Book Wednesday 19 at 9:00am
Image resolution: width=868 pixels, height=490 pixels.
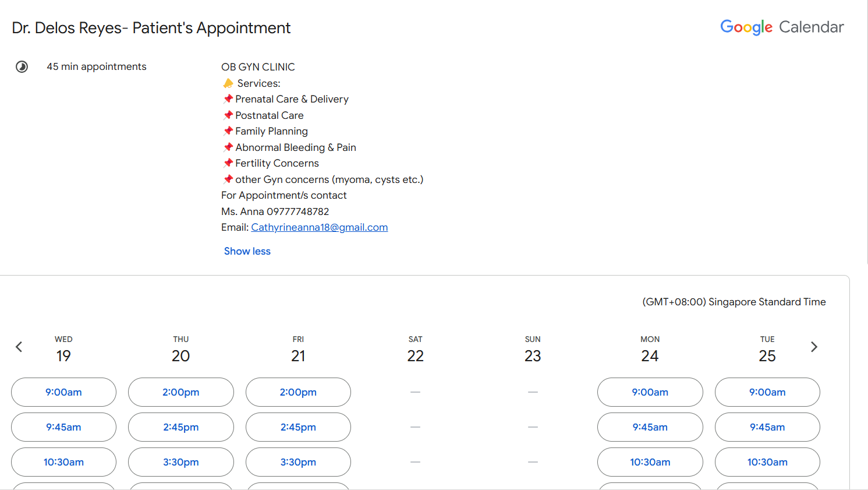click(x=63, y=392)
